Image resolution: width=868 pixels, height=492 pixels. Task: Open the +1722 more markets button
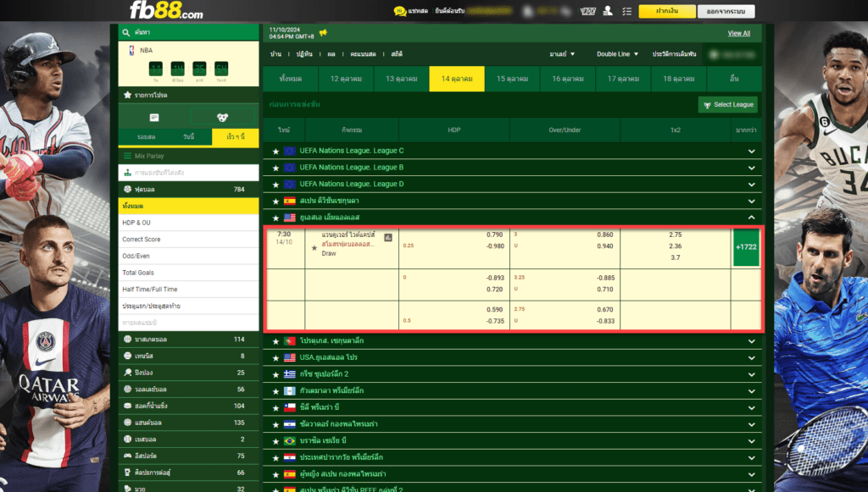[x=746, y=247]
